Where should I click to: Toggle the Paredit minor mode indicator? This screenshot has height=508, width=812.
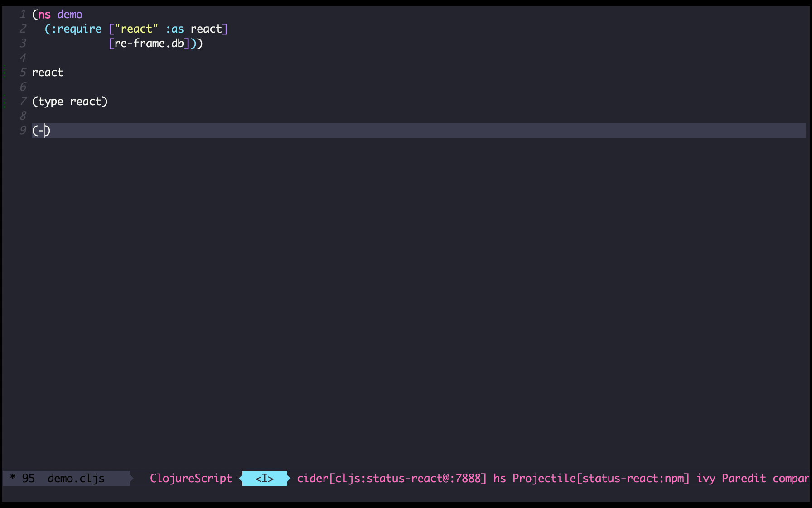[744, 479]
